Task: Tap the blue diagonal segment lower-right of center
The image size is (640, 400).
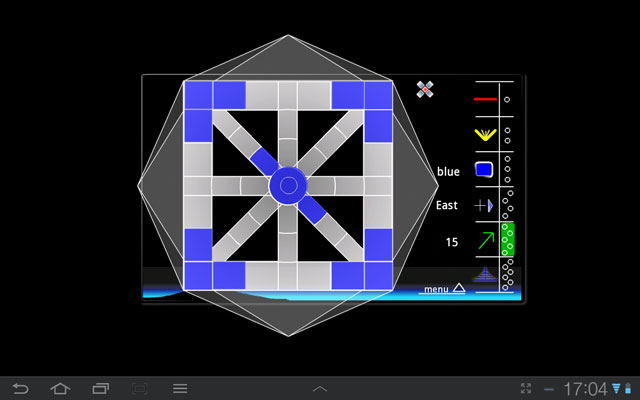Action: [x=312, y=210]
